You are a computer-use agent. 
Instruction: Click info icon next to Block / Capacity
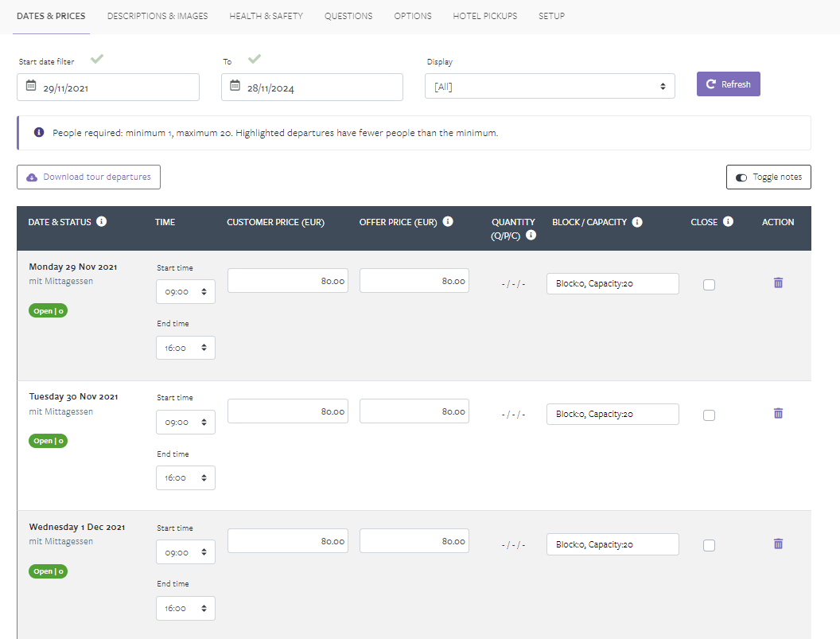(637, 222)
